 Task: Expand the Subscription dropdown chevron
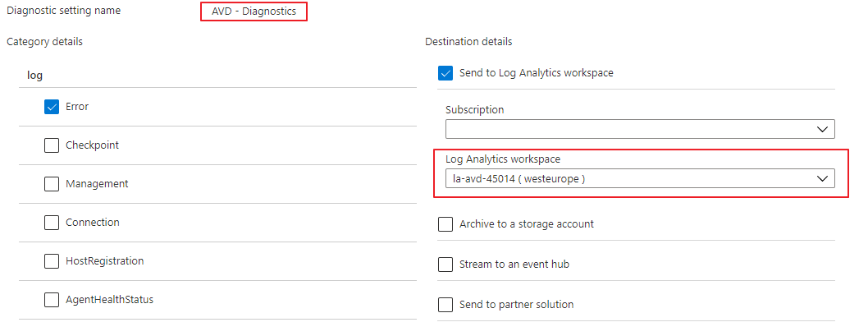[x=823, y=129]
